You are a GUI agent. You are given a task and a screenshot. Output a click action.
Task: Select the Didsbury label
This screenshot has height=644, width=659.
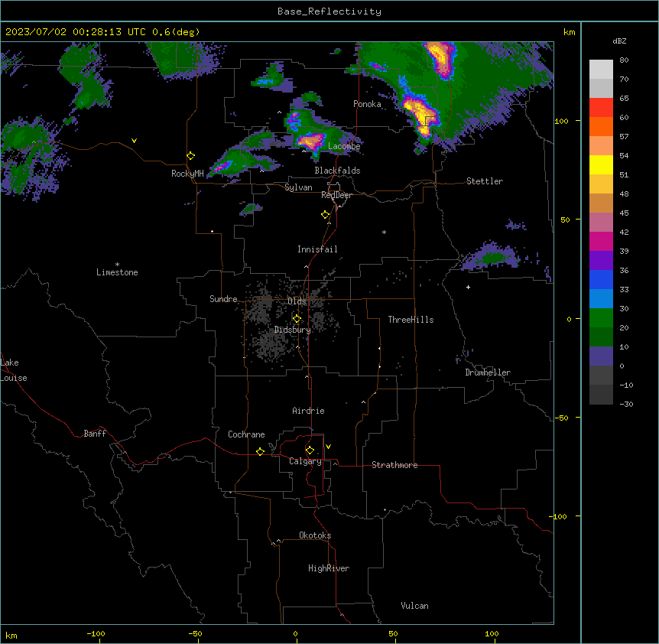[x=293, y=330]
